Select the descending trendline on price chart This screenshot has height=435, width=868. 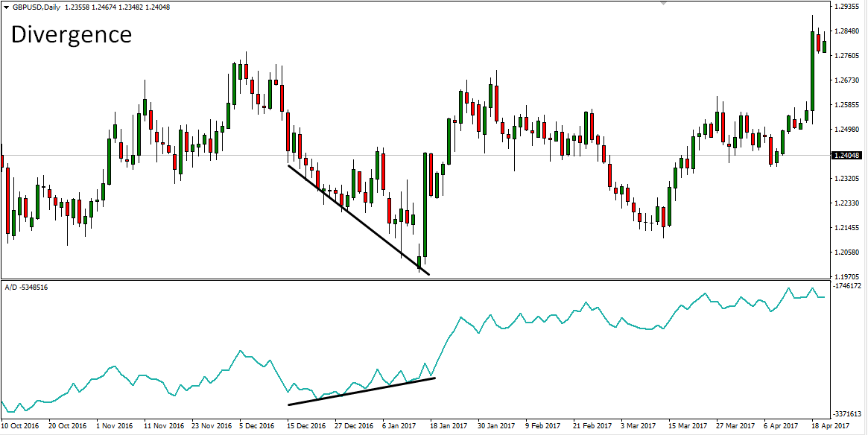[x=358, y=219]
